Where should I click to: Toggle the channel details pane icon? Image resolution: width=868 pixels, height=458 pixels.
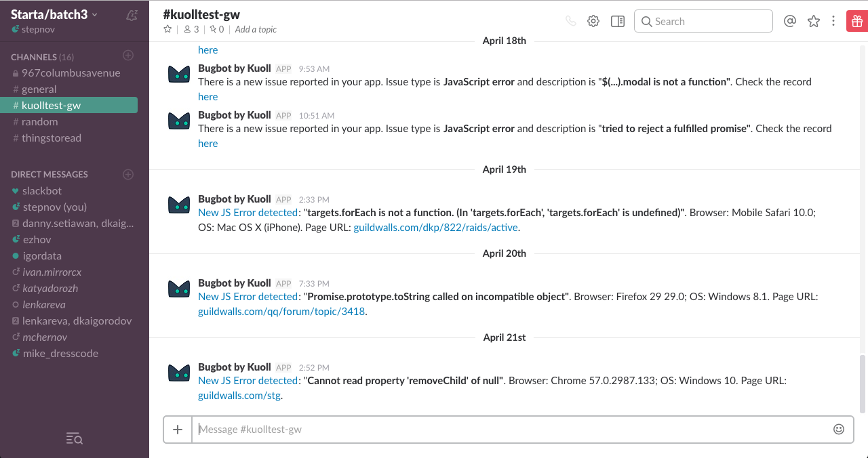point(617,21)
